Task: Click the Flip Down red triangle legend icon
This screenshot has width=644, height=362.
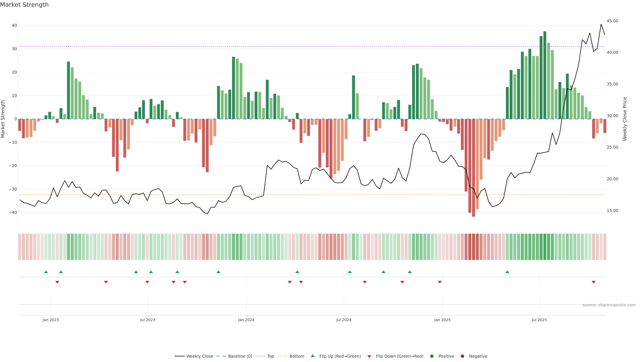Action: tap(369, 356)
